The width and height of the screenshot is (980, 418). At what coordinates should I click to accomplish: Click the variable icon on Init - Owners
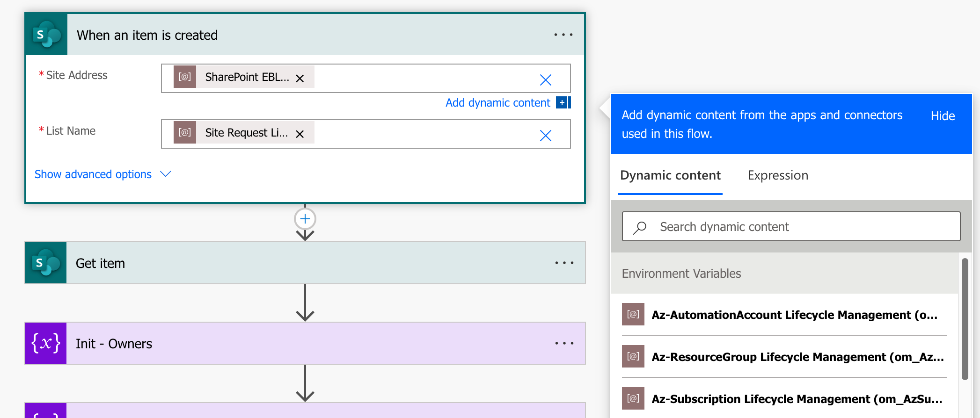(x=46, y=343)
